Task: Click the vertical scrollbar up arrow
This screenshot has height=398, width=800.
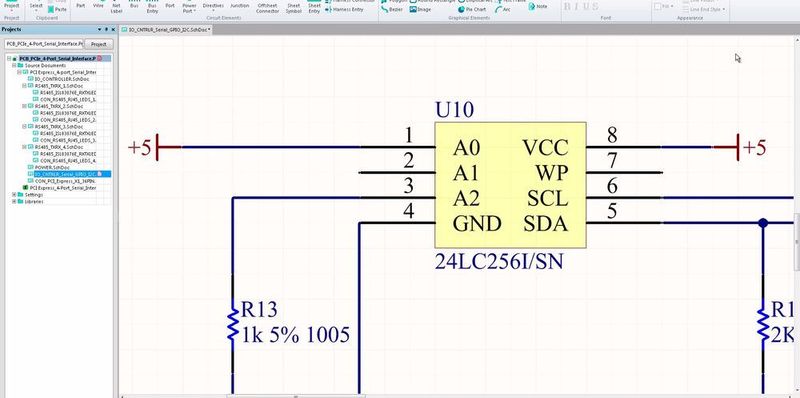Action: tap(797, 39)
